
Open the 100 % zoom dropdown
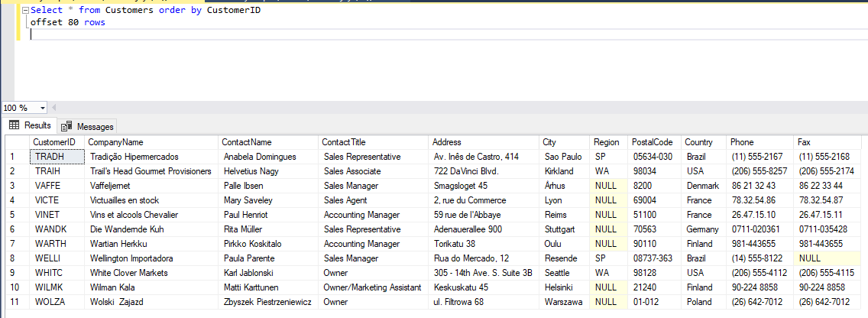(41, 108)
